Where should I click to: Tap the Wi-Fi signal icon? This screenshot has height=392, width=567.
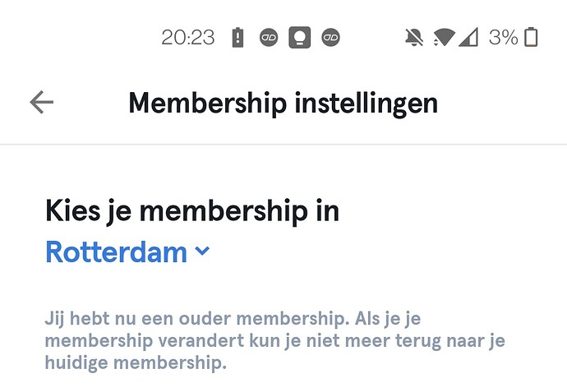444,37
